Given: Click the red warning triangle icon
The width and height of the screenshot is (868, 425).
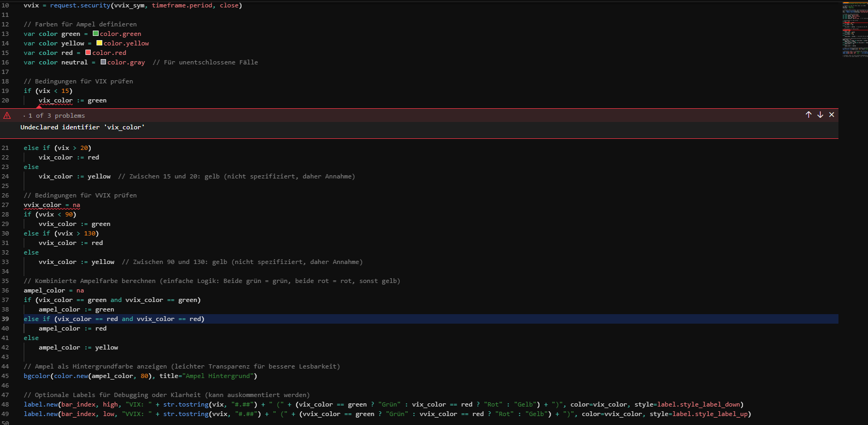Looking at the screenshot, I should point(7,116).
